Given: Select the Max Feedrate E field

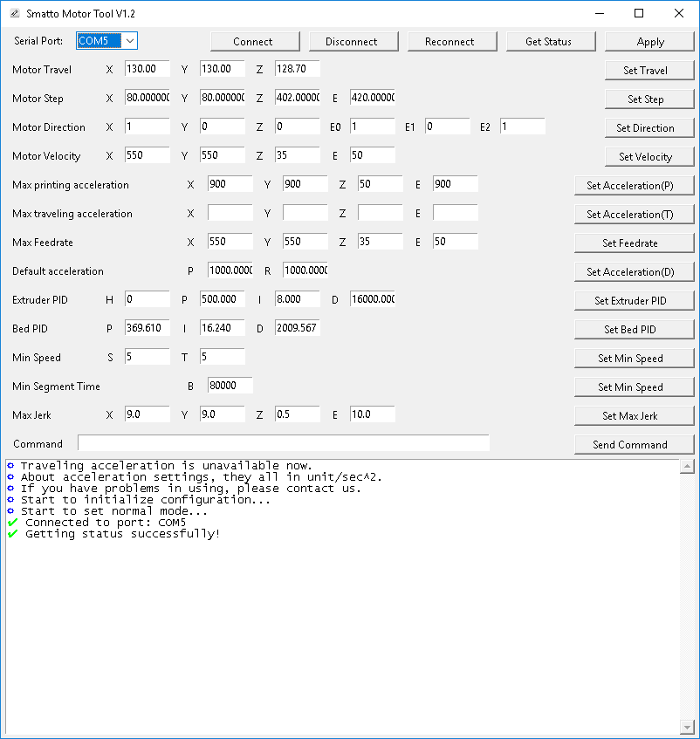Looking at the screenshot, I should (456, 242).
